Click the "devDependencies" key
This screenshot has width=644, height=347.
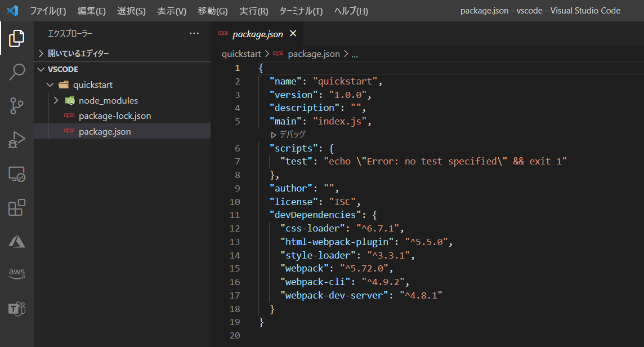pyautogui.click(x=315, y=215)
